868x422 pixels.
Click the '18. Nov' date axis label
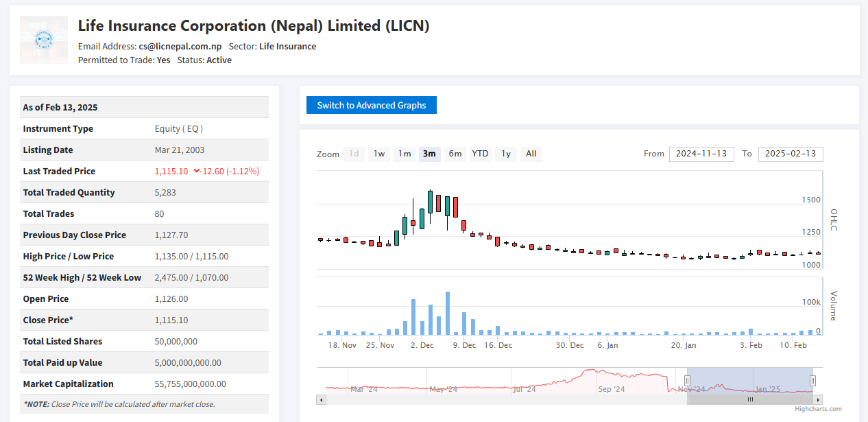pyautogui.click(x=342, y=345)
